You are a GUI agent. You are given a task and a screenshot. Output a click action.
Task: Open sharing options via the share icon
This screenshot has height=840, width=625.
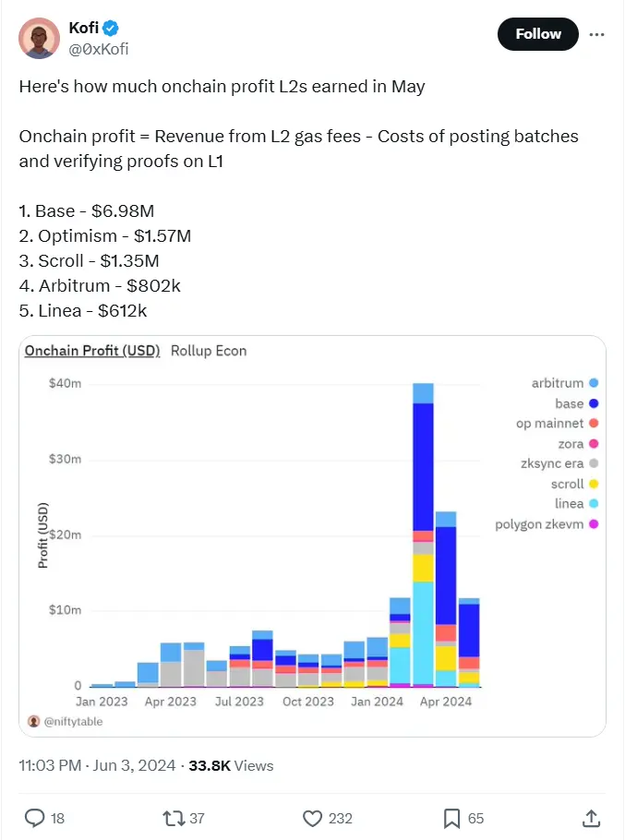coord(590,818)
